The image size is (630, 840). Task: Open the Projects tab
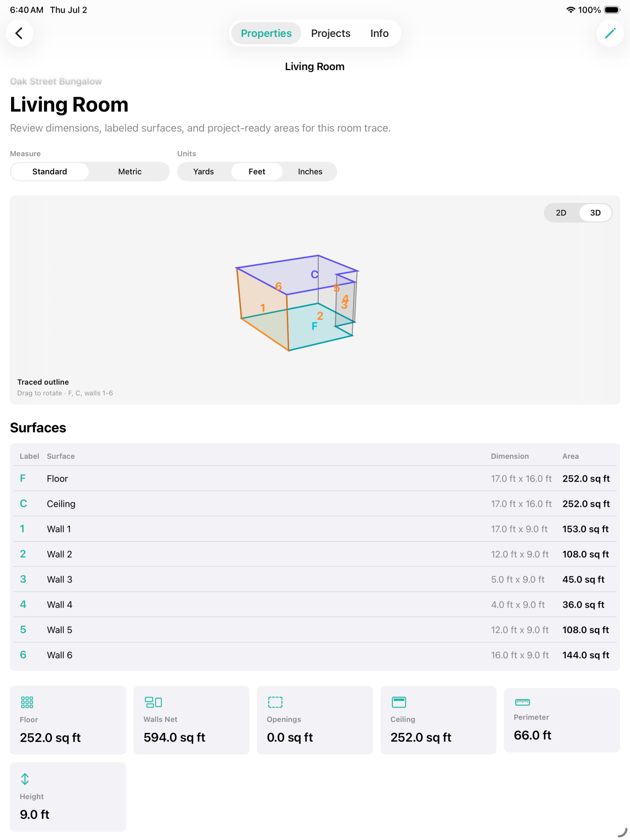331,33
